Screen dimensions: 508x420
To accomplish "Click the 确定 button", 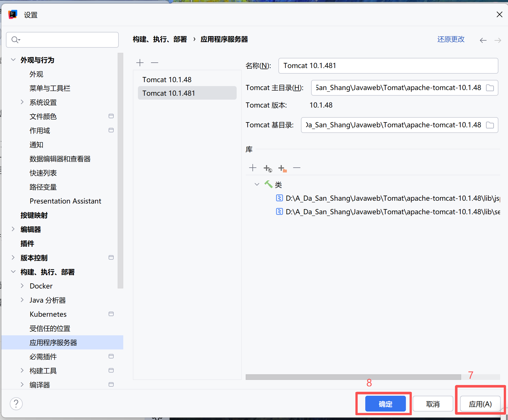I will [385, 404].
